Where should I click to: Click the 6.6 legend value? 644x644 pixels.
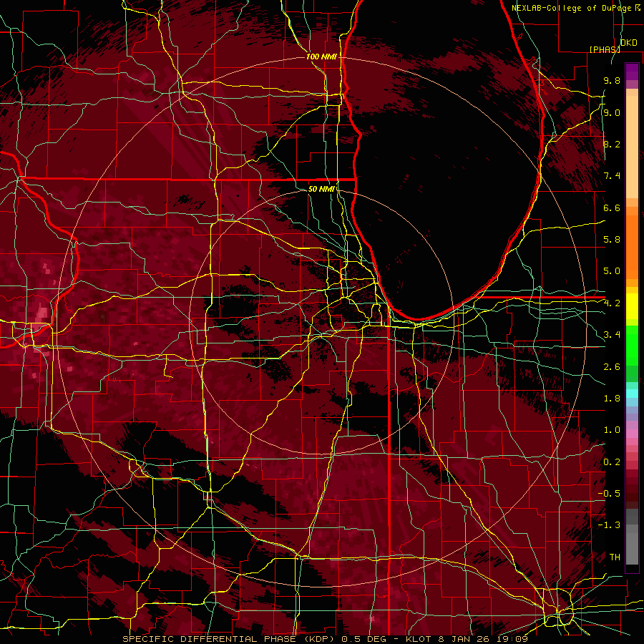pos(612,208)
